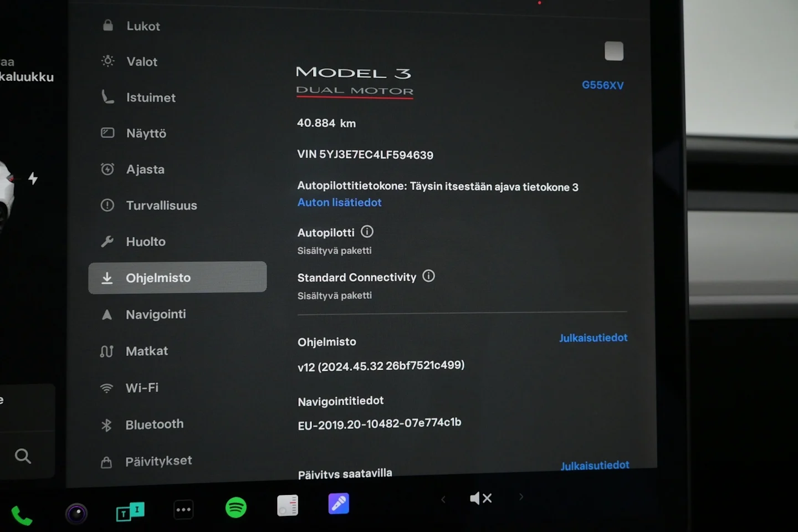Tap the Model 3 Dual Motor badge
This screenshot has width=798, height=532.
coord(355,81)
